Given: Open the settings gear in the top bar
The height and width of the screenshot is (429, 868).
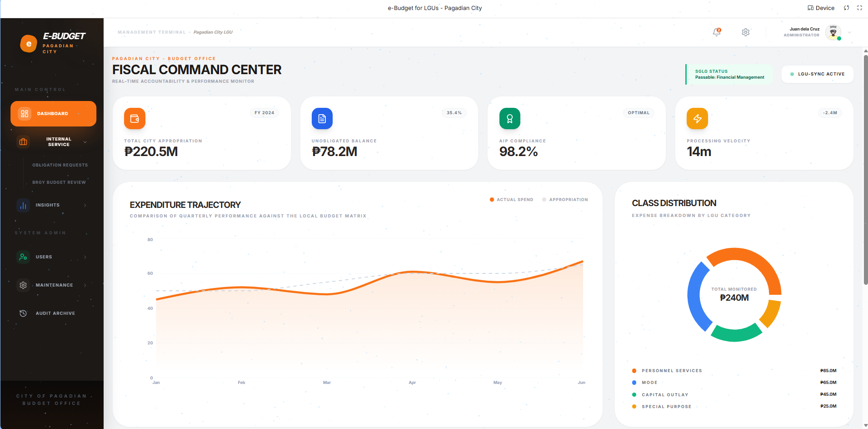Looking at the screenshot, I should [x=745, y=32].
